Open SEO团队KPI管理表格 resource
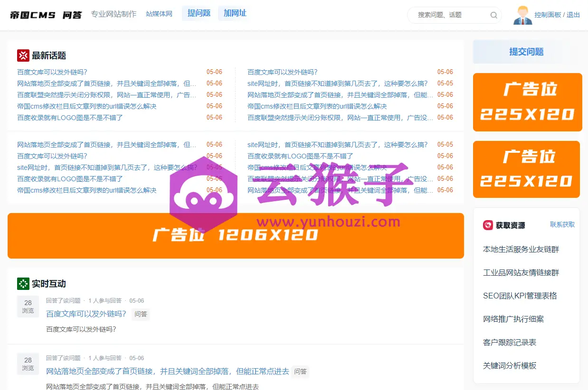 (x=520, y=296)
